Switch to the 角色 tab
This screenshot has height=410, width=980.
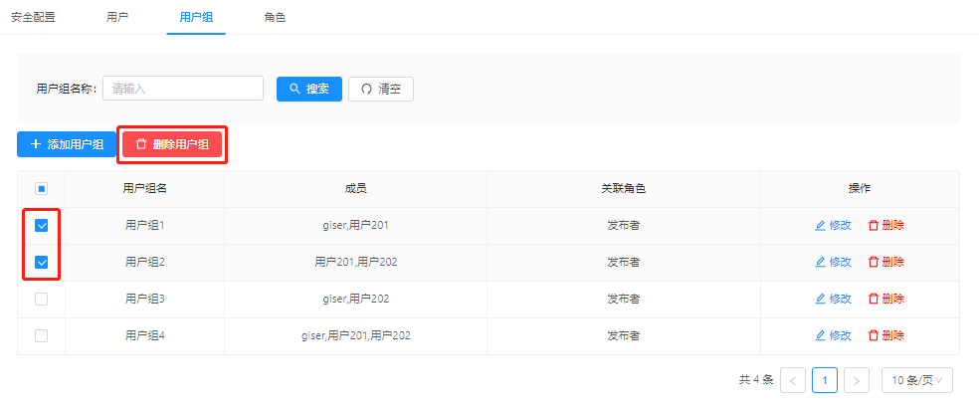(x=275, y=18)
